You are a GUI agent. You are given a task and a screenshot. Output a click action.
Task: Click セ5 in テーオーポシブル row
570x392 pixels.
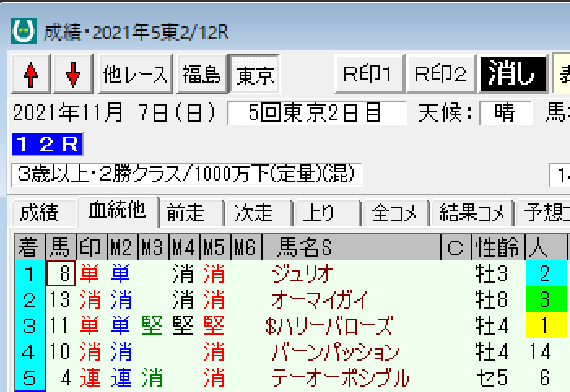click(x=491, y=378)
